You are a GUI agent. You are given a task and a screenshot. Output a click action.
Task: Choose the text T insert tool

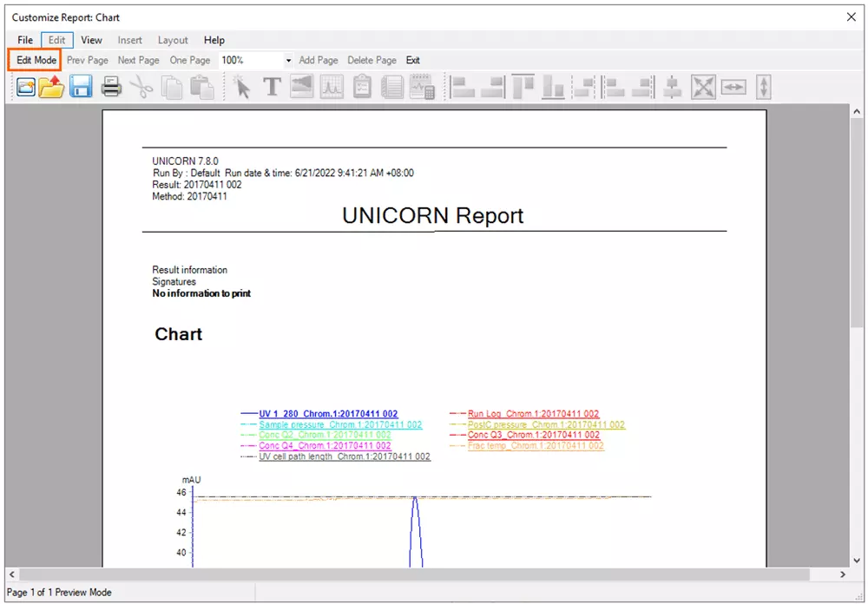coord(272,87)
